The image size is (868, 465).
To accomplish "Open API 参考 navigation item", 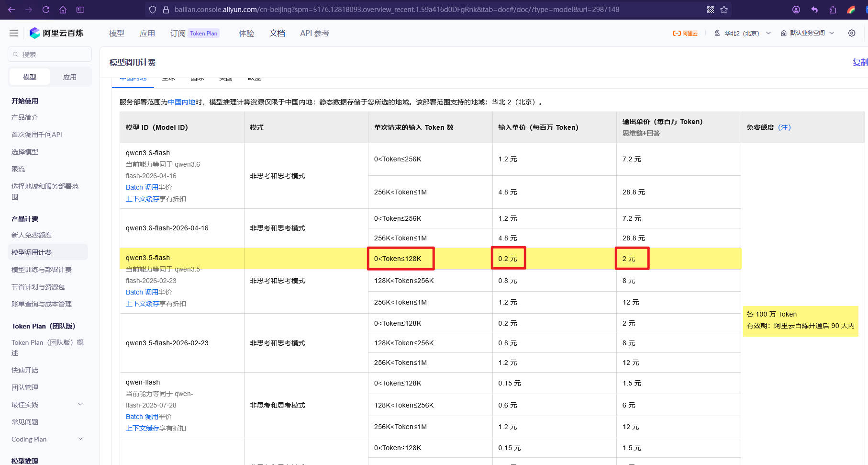I will point(314,33).
